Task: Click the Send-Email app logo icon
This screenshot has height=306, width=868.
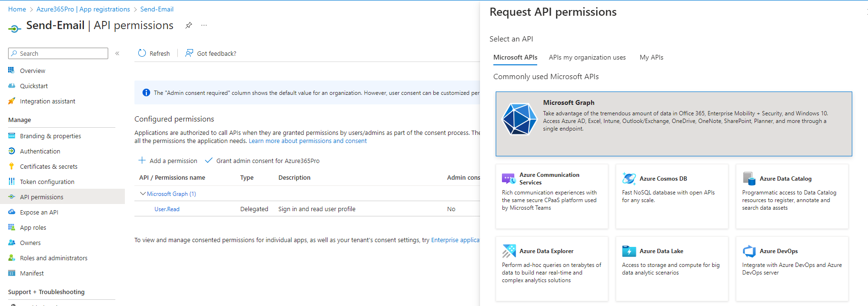Action: click(x=15, y=29)
